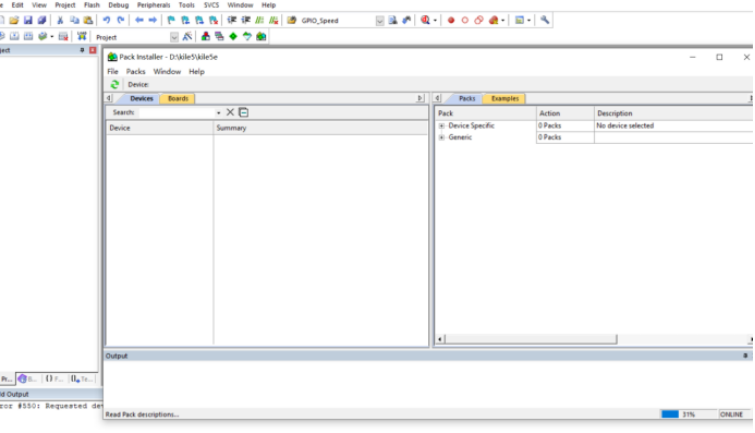Expand the Generic pack node

[441, 137]
